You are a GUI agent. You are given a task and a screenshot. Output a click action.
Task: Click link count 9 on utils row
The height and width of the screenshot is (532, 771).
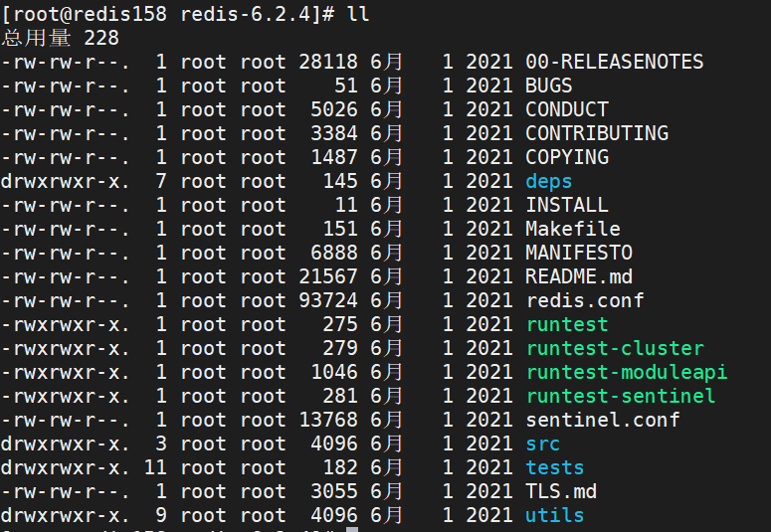[161, 515]
